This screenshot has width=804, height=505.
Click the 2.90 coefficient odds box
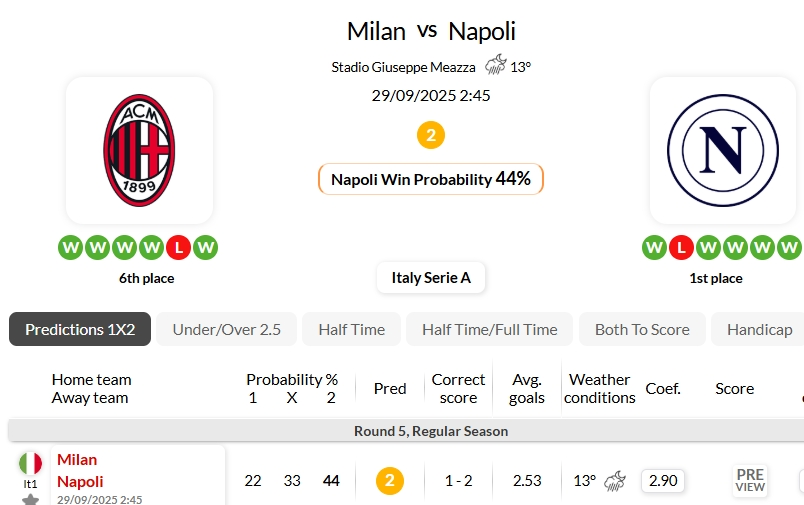[663, 481]
